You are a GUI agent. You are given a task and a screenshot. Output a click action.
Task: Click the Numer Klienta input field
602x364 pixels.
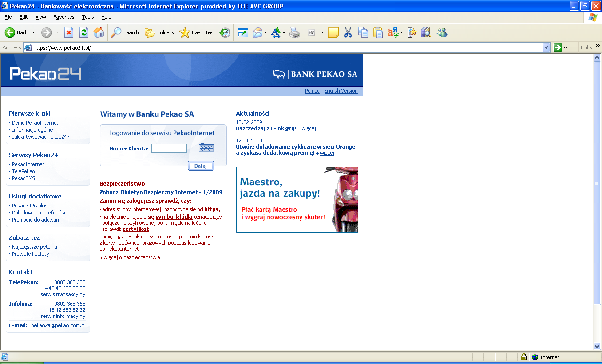(x=169, y=149)
